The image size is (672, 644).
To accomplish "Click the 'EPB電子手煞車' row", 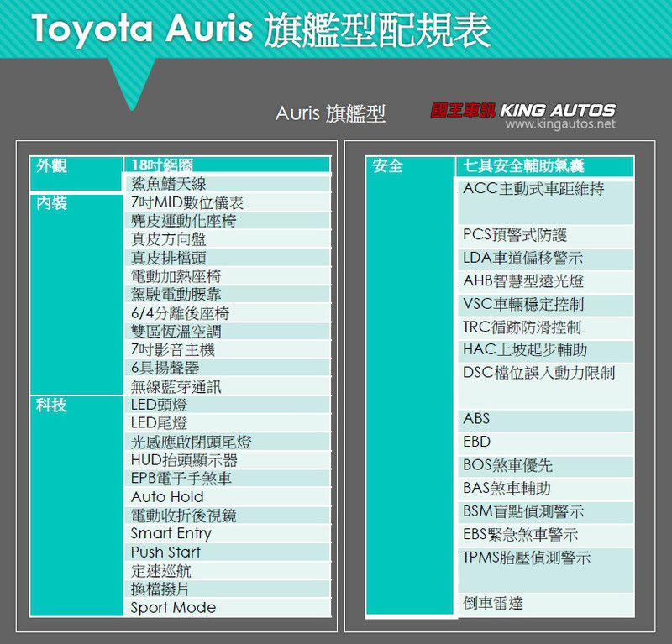I will pos(227,479).
